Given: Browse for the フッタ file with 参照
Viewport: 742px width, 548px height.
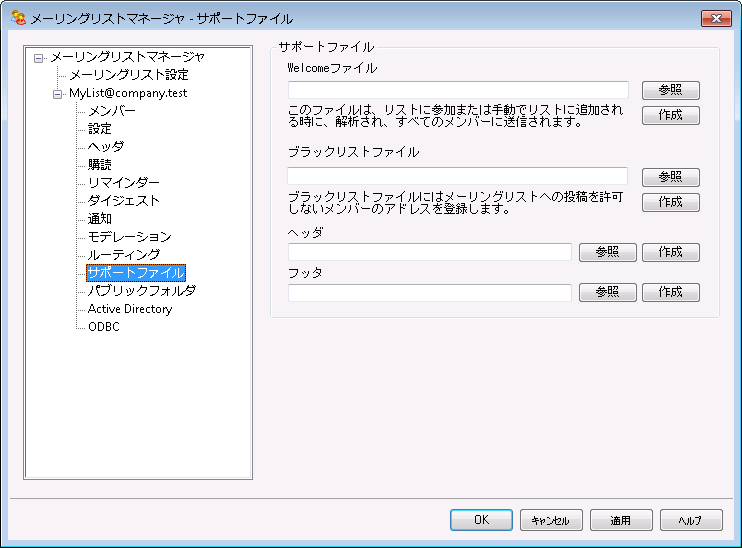Looking at the screenshot, I should click(x=607, y=293).
